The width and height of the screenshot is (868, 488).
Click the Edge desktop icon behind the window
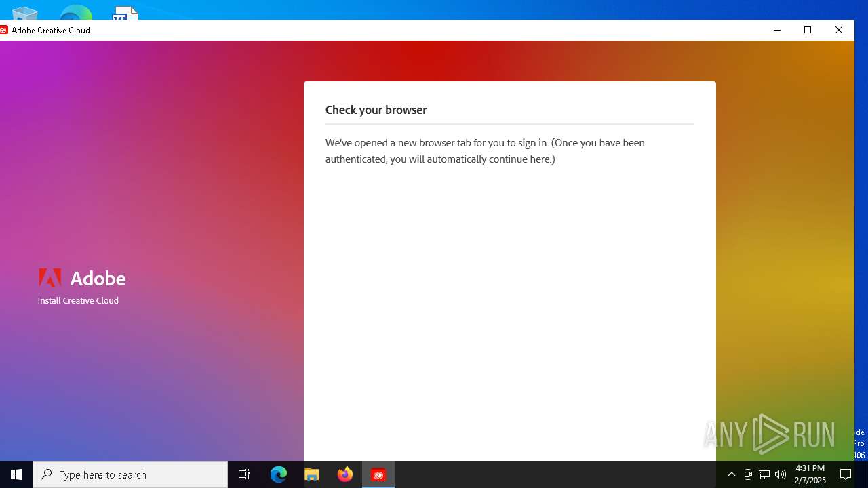click(x=75, y=13)
